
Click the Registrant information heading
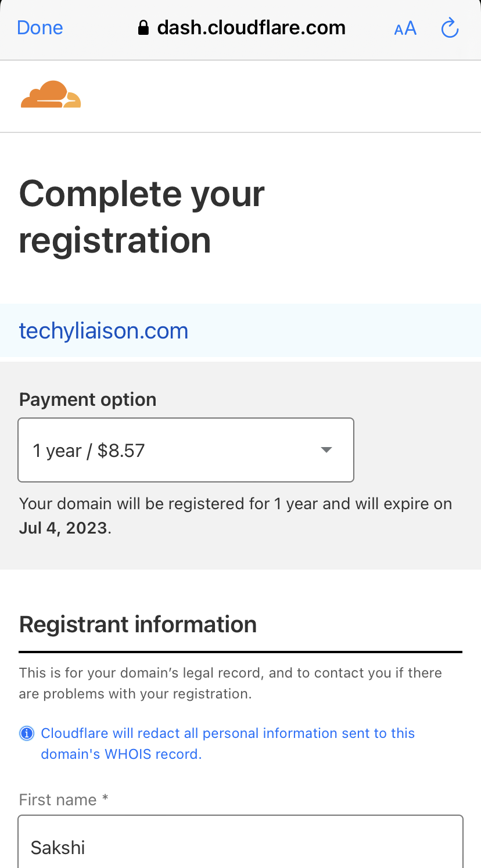coord(138,625)
